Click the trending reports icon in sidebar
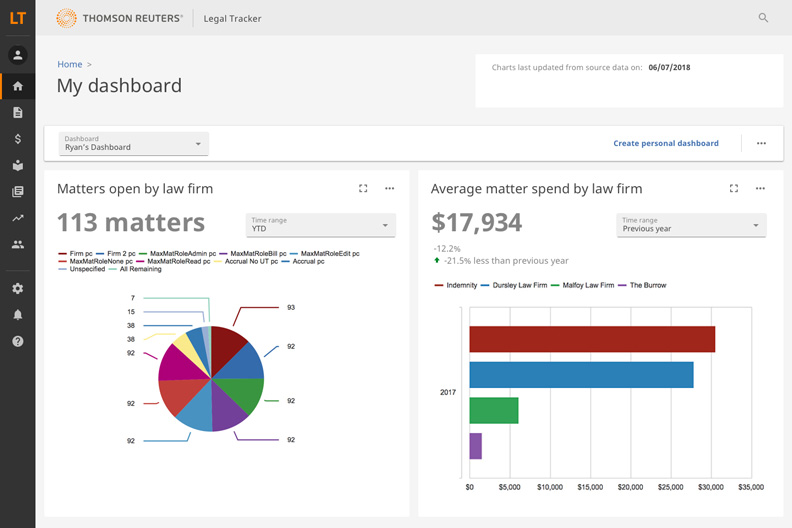The height and width of the screenshot is (528, 792). tap(17, 218)
